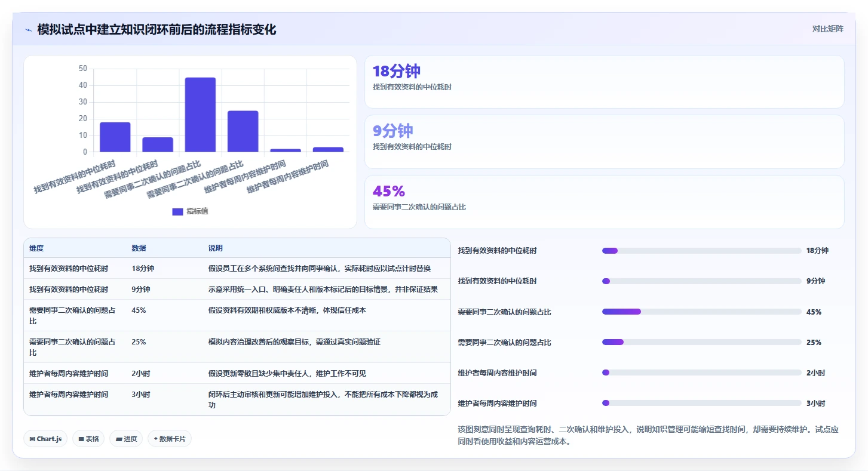Click description starting 假设员工在多个系统间查找
The height and width of the screenshot is (471, 868).
click(x=320, y=269)
